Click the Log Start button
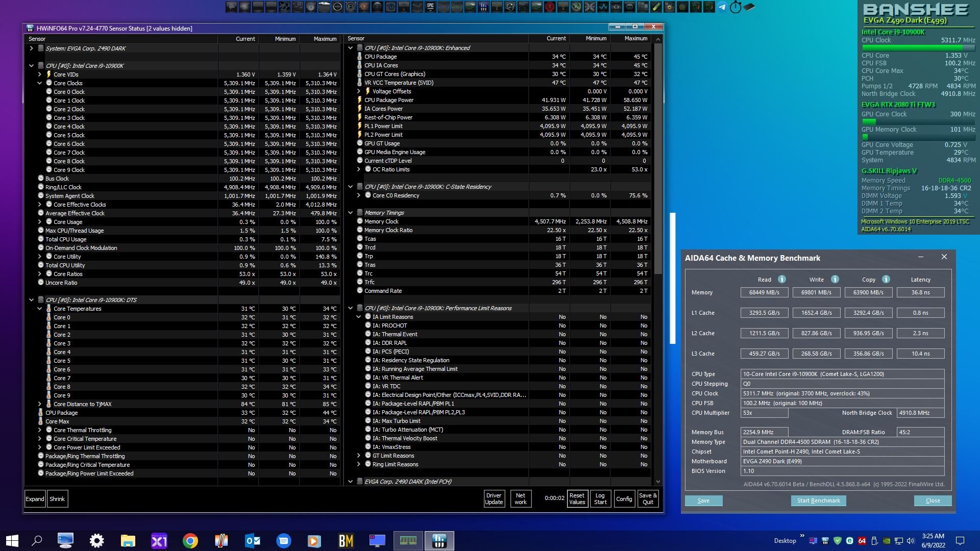 pyautogui.click(x=600, y=498)
